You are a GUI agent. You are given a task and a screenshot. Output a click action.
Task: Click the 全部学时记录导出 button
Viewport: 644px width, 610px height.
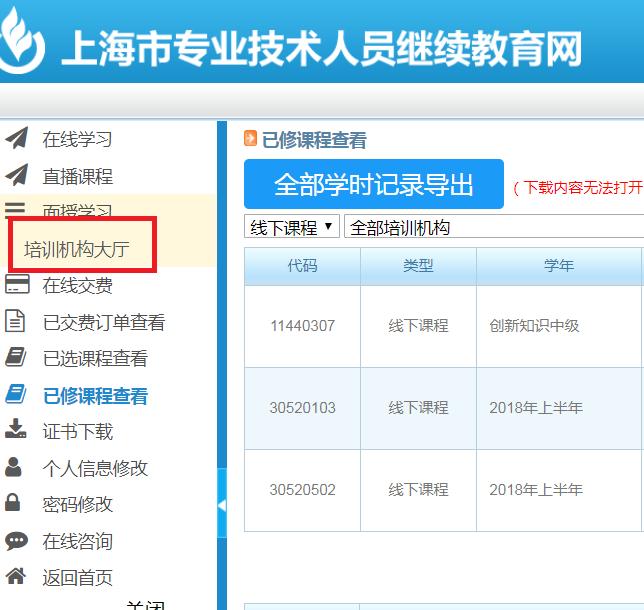pyautogui.click(x=374, y=184)
